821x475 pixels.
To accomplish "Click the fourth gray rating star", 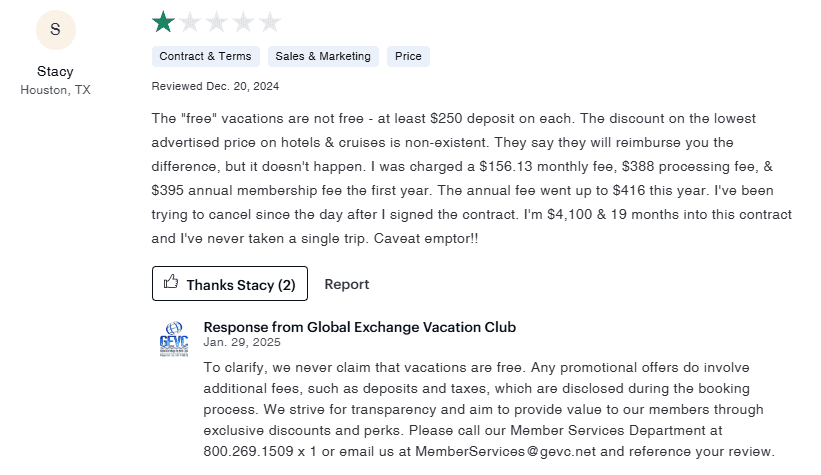I will (244, 21).
